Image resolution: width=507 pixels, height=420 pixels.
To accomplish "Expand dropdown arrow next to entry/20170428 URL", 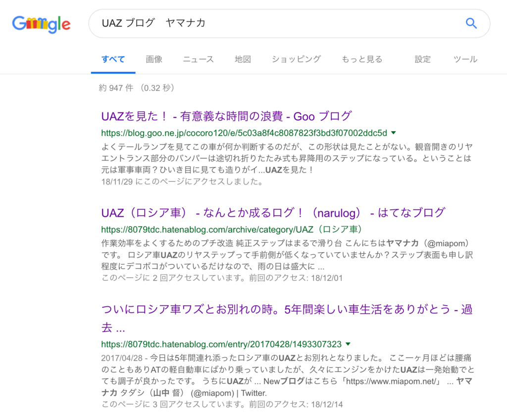I will pyautogui.click(x=348, y=344).
